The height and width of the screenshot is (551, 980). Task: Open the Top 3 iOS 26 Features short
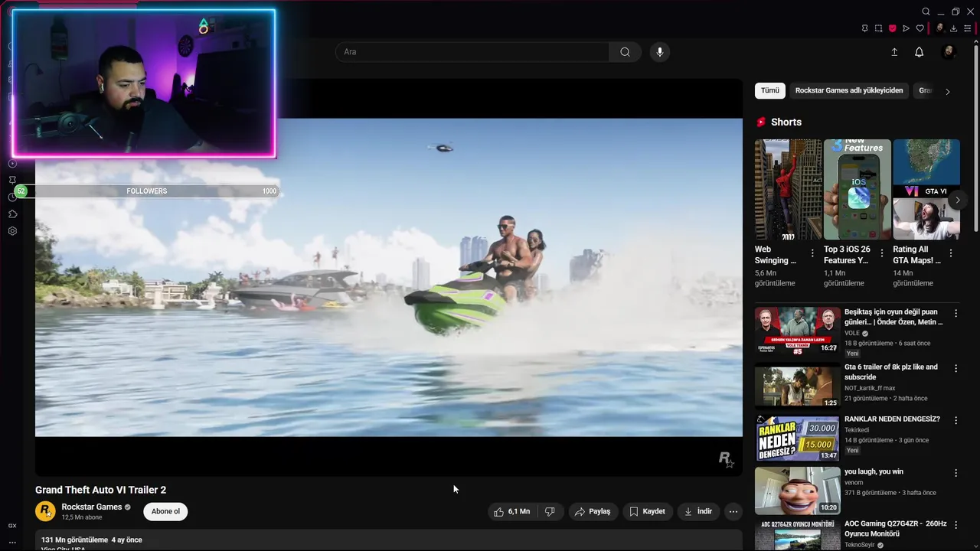(857, 190)
